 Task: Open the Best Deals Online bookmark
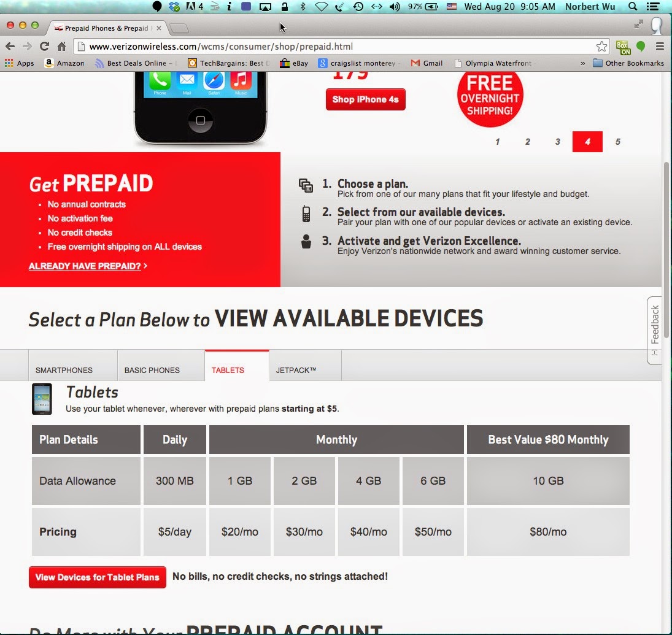click(x=135, y=63)
